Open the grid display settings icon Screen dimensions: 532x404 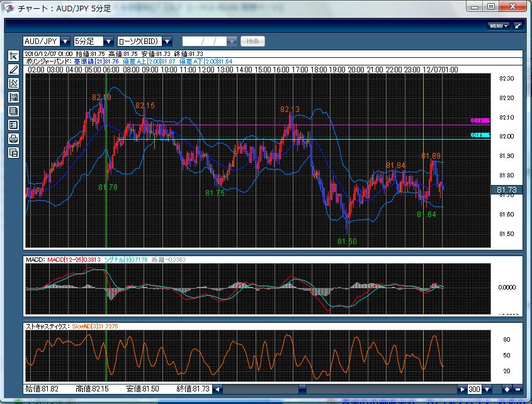(x=14, y=111)
